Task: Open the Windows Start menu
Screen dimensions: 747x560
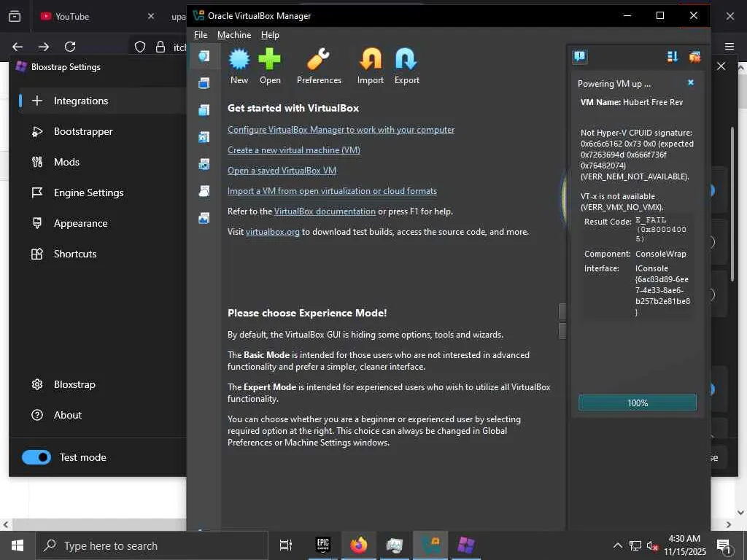Action: pos(18,545)
